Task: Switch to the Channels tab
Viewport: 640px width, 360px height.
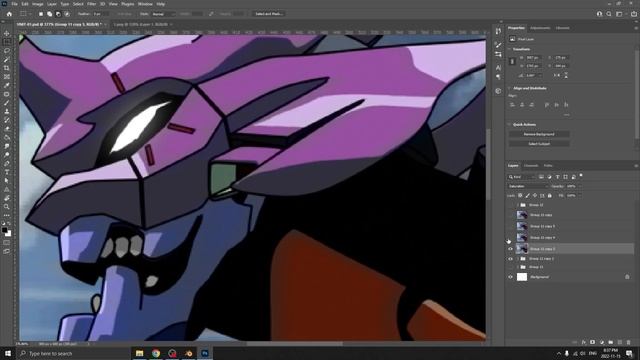Action: (531, 166)
